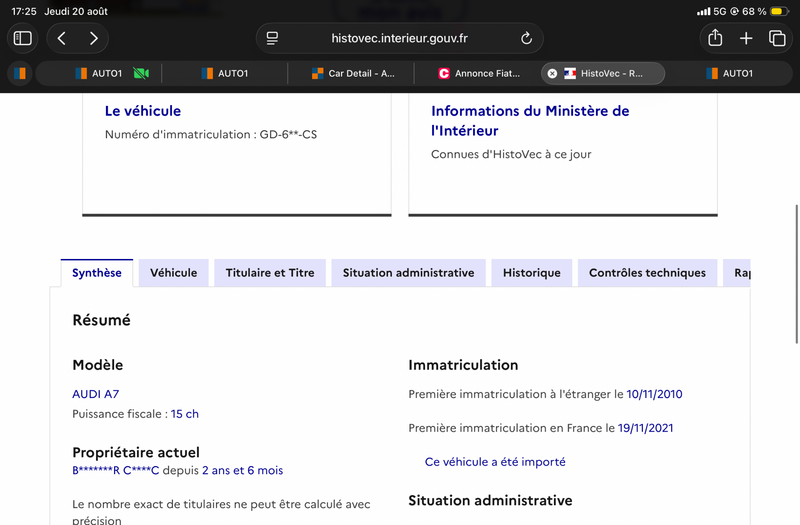Close the HistoVec tab
Image resolution: width=800 pixels, height=525 pixels.
click(x=552, y=73)
